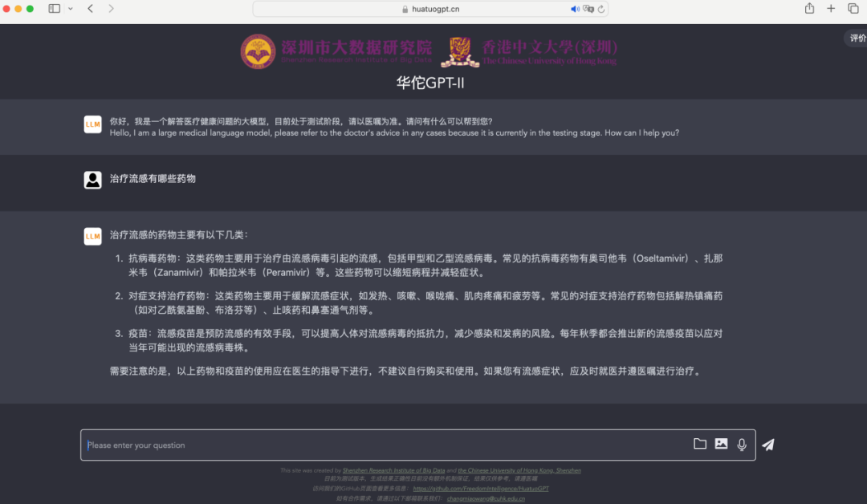The image size is (867, 504).
Task: Add a new tab with the plus icon
Action: pos(831,8)
